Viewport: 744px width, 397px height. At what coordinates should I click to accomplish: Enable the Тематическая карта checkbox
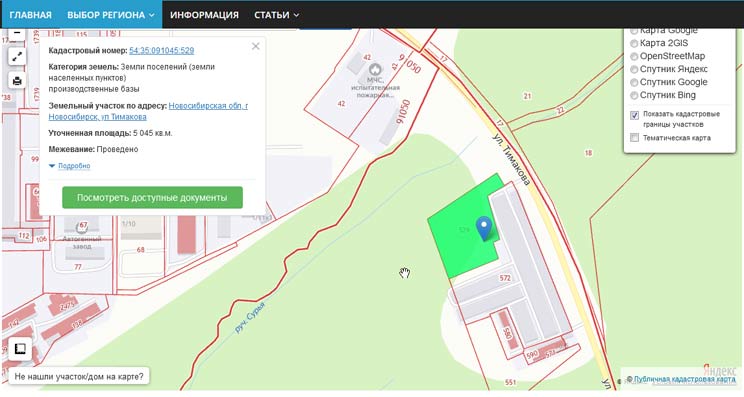634,138
